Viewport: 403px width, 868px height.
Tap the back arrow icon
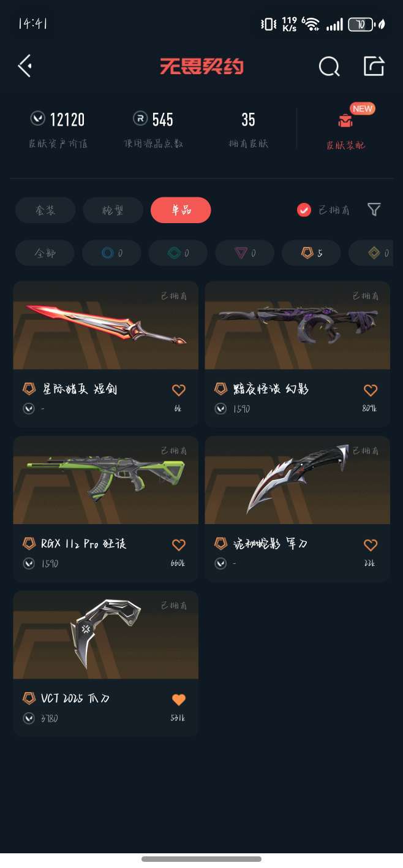pos(24,66)
